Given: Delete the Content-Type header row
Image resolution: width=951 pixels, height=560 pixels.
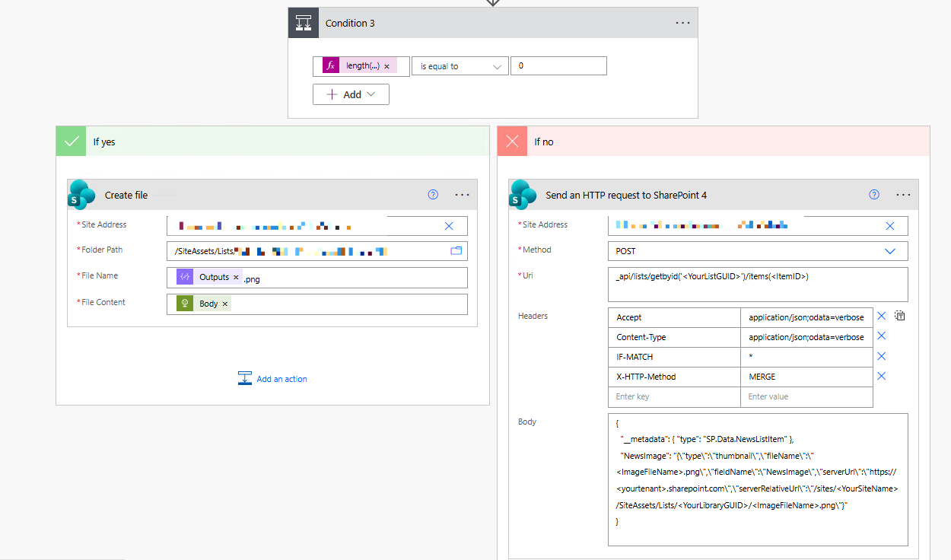Looking at the screenshot, I should point(882,336).
